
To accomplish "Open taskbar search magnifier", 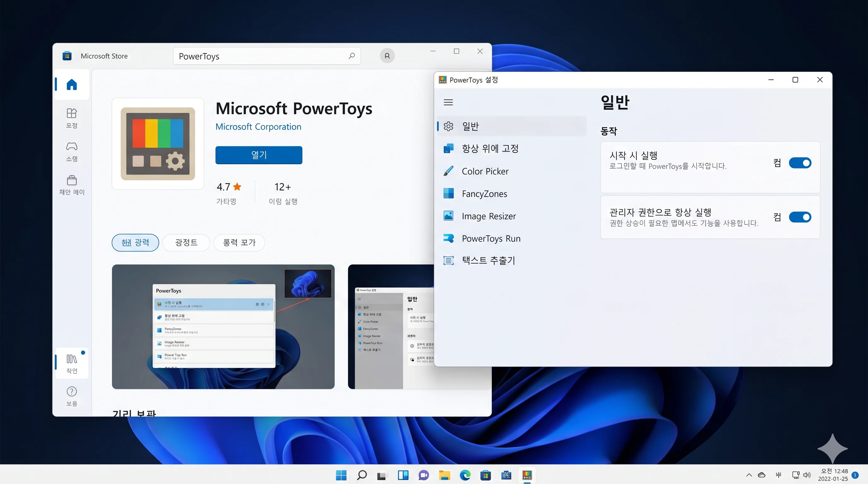I will (x=361, y=475).
